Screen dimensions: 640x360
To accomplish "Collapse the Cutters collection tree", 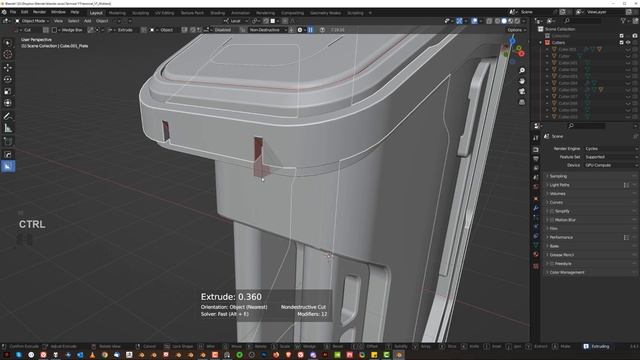I will 541,42.
